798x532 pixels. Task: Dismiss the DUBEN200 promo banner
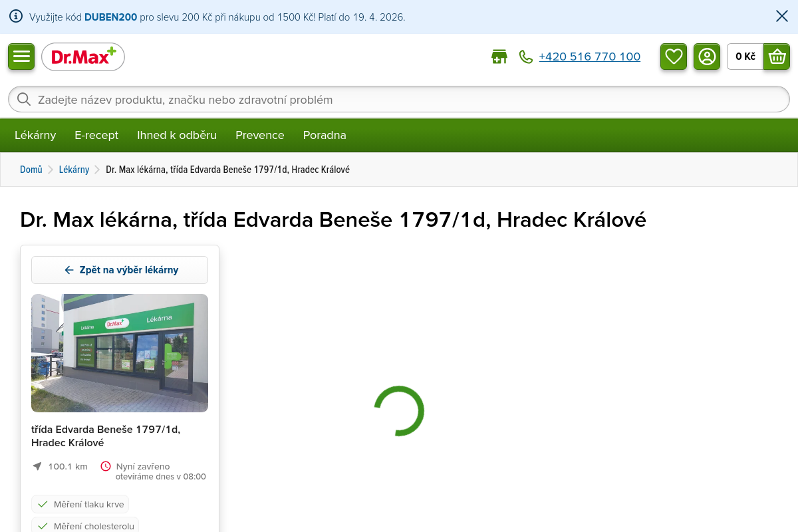coord(782,17)
